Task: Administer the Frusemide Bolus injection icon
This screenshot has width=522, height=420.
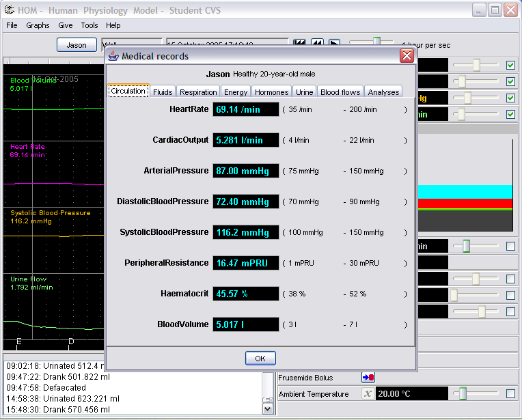Action: coord(368,378)
